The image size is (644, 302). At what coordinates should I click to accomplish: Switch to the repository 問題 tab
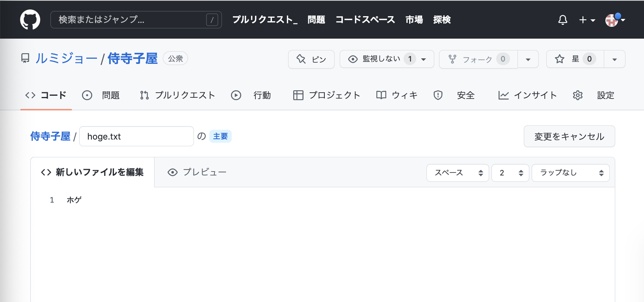coord(101,95)
